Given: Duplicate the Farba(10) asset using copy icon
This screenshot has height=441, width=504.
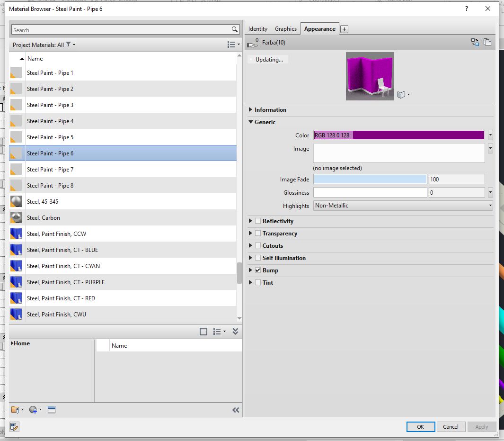Looking at the screenshot, I should pyautogui.click(x=488, y=42).
